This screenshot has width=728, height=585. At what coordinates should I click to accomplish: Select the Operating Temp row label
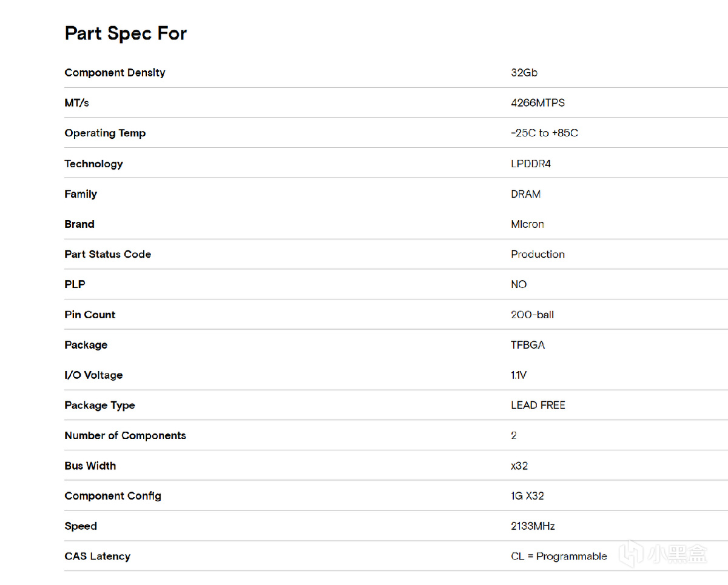105,133
